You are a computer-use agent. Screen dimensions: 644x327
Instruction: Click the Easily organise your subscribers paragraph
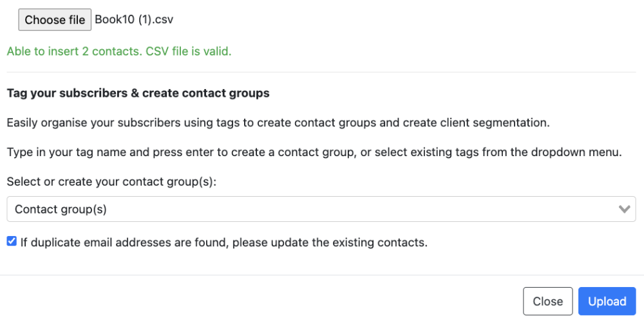point(278,123)
